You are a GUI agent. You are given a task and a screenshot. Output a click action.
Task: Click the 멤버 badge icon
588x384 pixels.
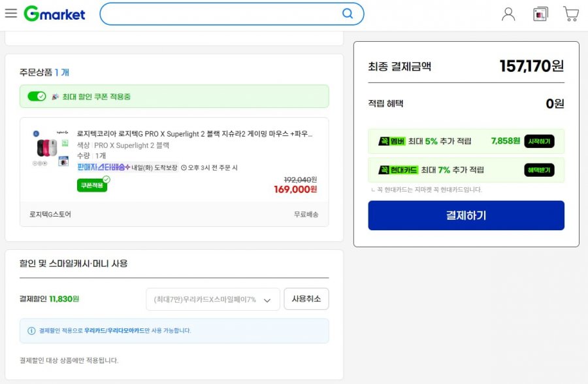coord(392,141)
